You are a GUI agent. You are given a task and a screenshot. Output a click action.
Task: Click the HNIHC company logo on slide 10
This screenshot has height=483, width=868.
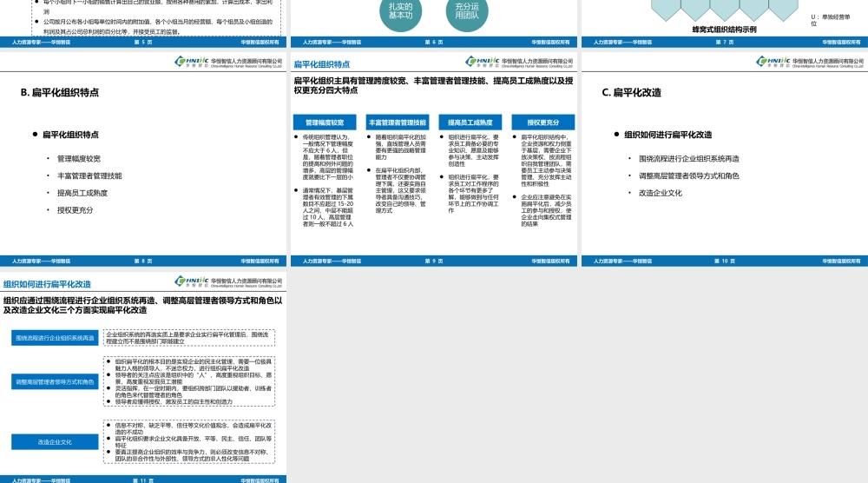(x=809, y=62)
